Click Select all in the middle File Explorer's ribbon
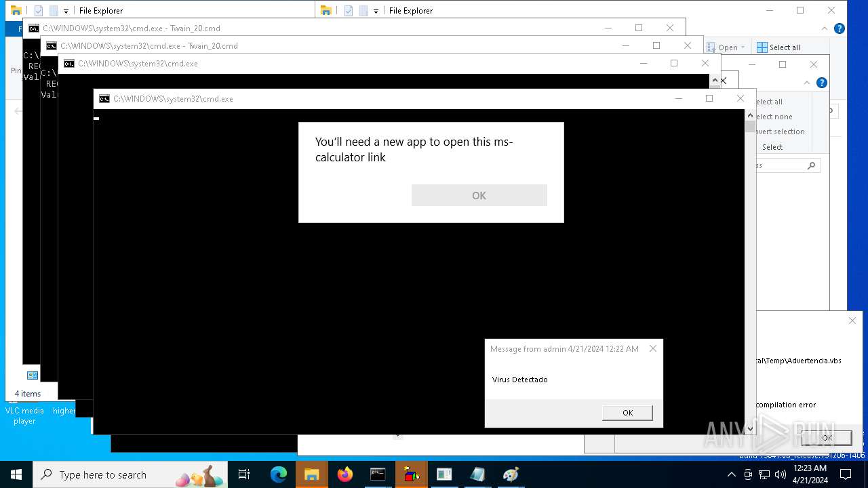 (x=778, y=47)
